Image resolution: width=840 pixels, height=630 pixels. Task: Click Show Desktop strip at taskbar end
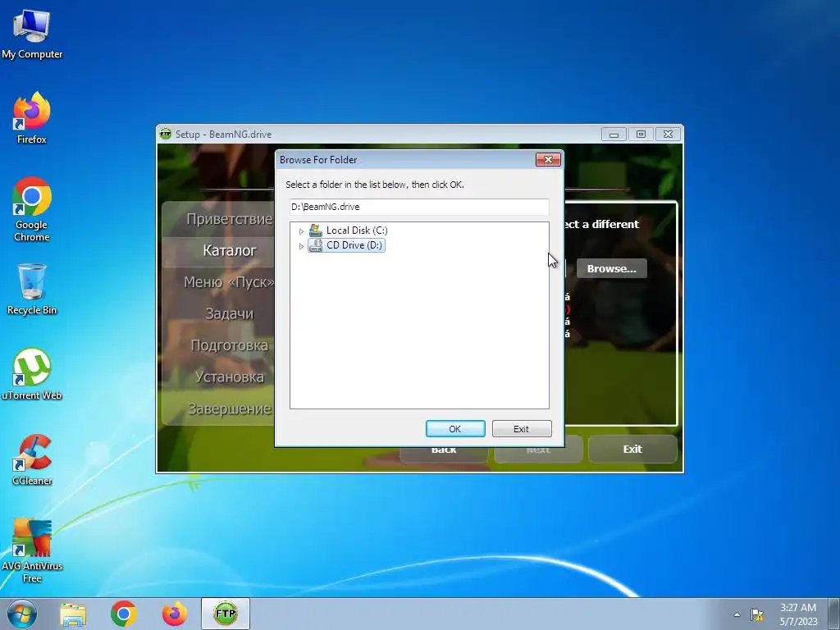[834, 614]
